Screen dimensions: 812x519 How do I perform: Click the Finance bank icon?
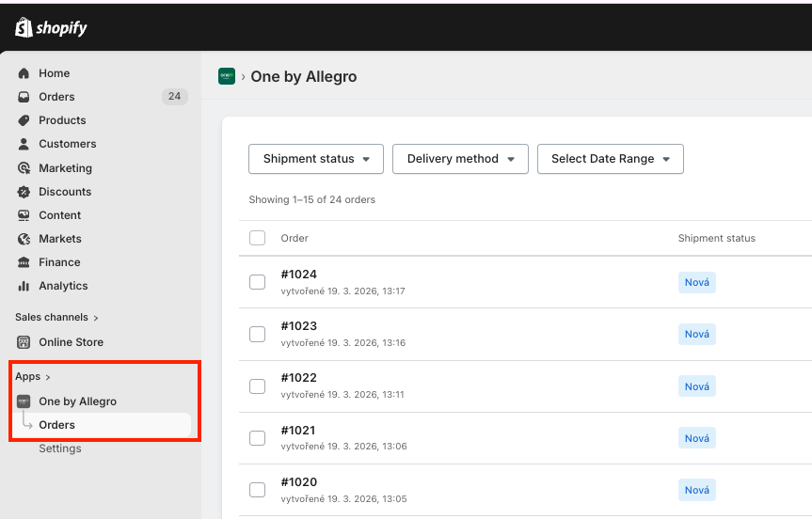click(24, 262)
